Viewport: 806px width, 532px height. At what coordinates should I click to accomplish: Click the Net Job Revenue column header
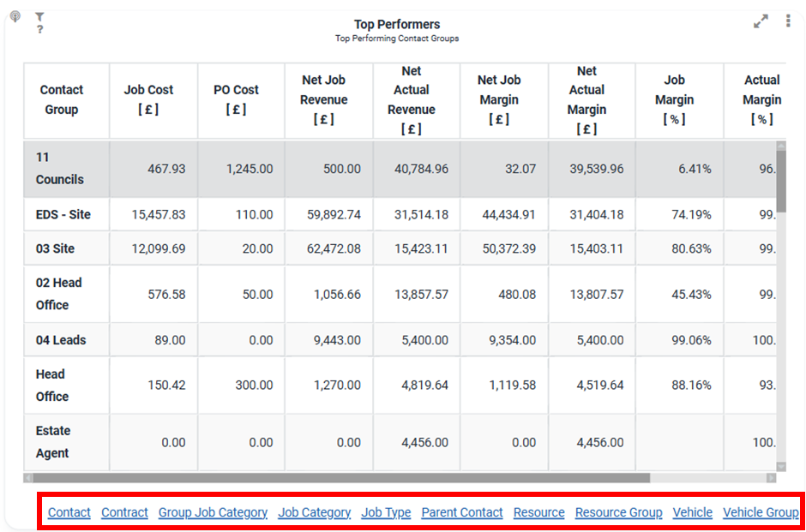[x=324, y=99]
